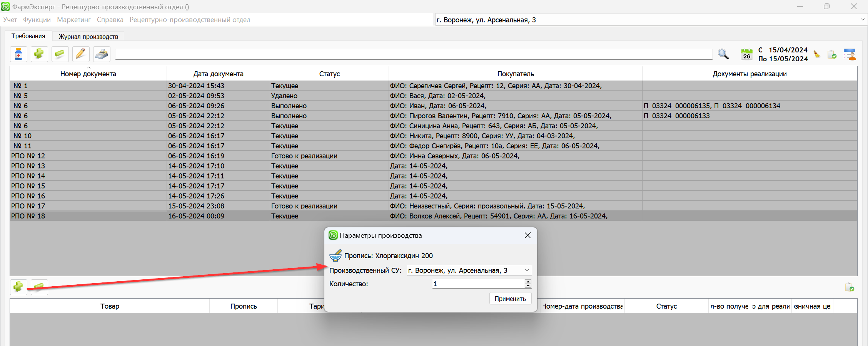Expand the Производственный СУ dropdown
Image resolution: width=868 pixels, height=346 pixels.
(527, 270)
